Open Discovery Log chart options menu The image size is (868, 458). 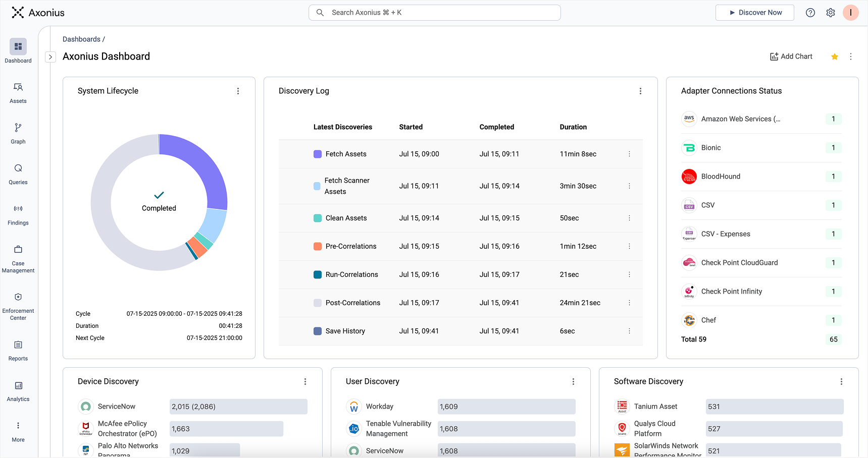(641, 91)
